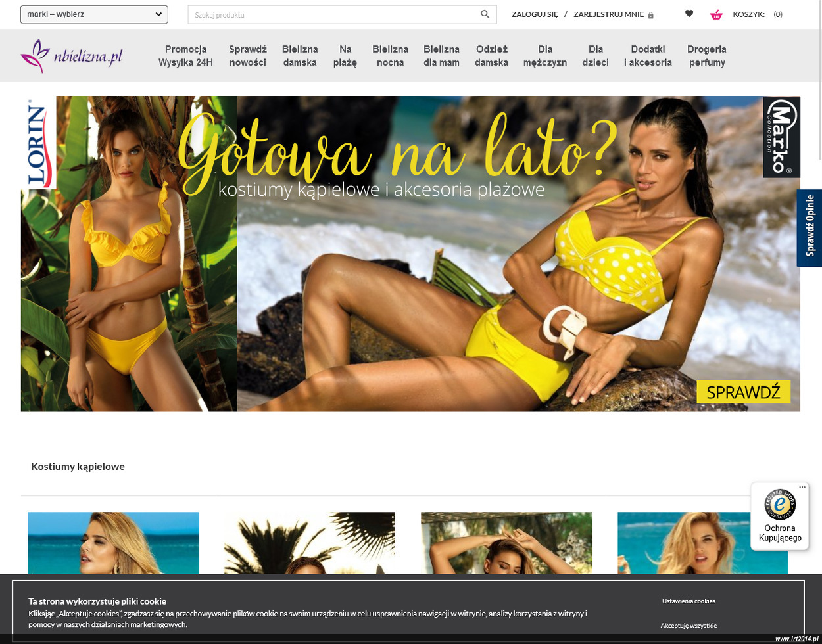Open the Na plażę menu
This screenshot has height=644, width=822.
(x=345, y=56)
